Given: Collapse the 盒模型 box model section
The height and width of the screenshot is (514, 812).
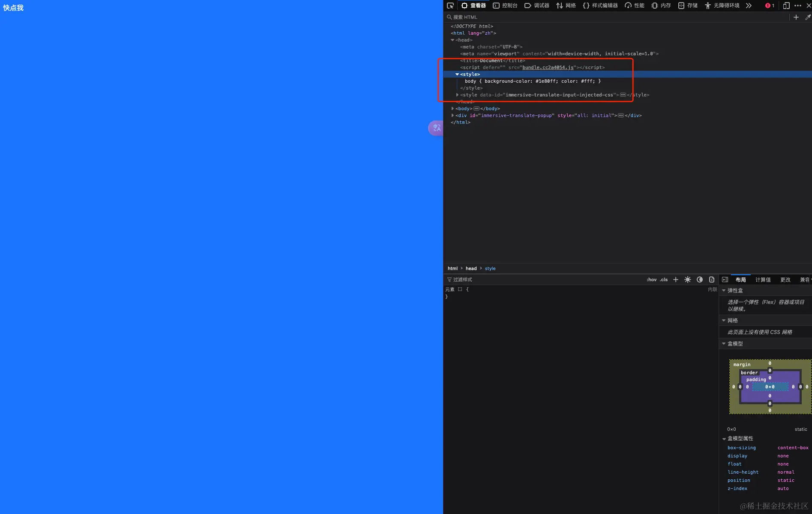Looking at the screenshot, I should 724,344.
